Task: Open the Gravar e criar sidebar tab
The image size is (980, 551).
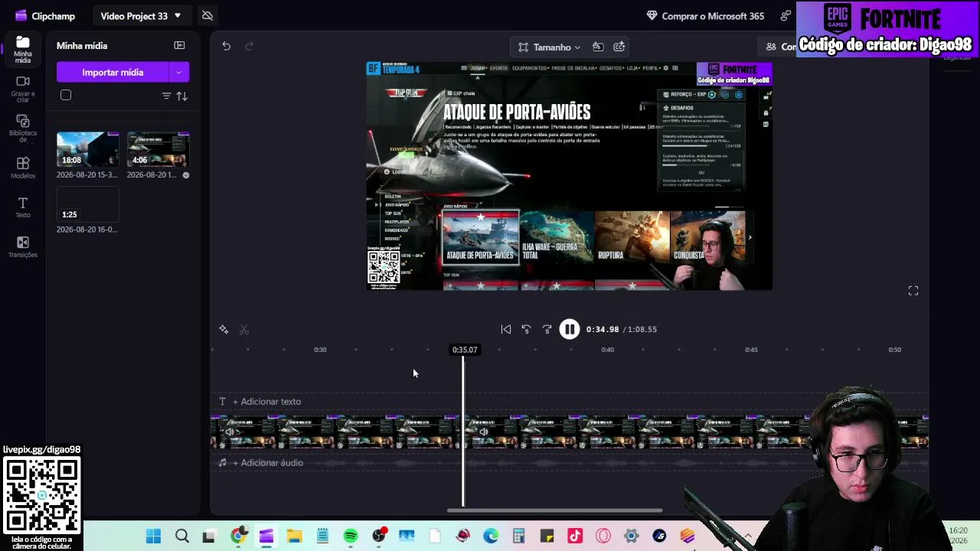Action: [x=23, y=89]
